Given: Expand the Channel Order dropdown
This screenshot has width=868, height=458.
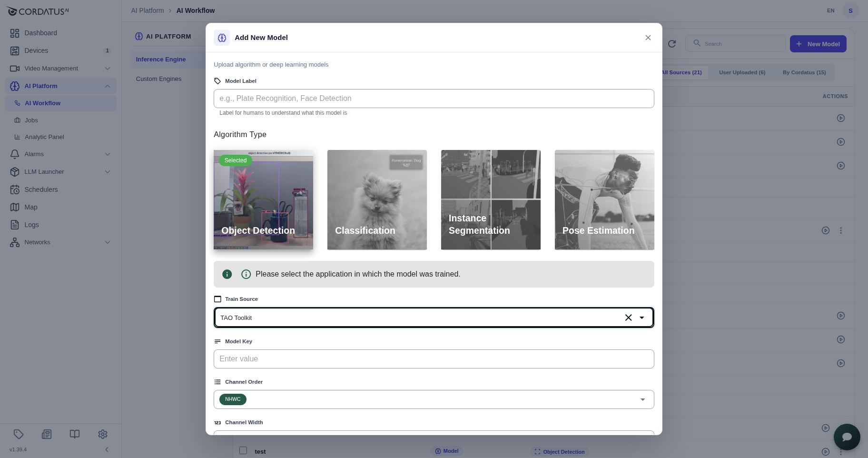Looking at the screenshot, I should (643, 399).
